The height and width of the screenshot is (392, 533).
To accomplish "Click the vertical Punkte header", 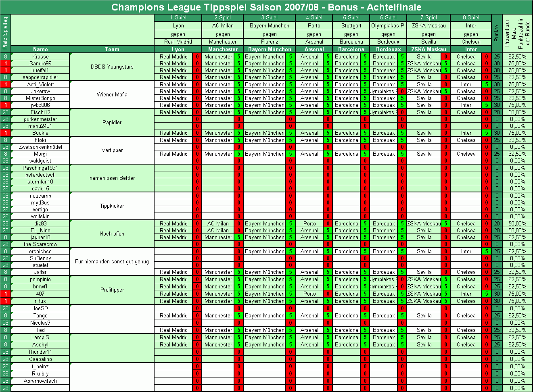I will click(497, 33).
